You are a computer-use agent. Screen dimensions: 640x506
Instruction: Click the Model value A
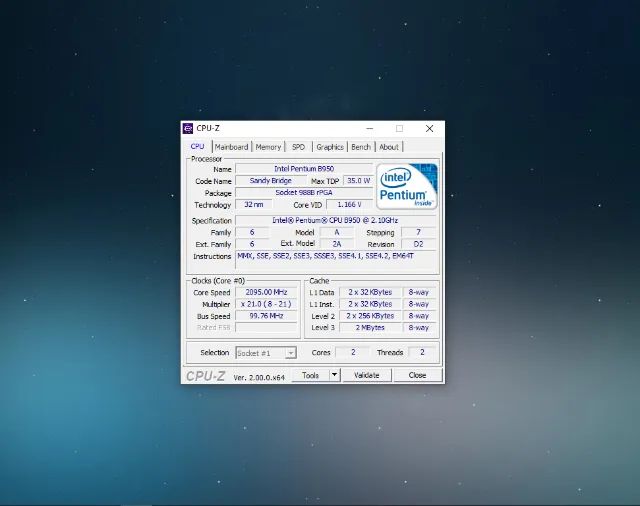337,232
